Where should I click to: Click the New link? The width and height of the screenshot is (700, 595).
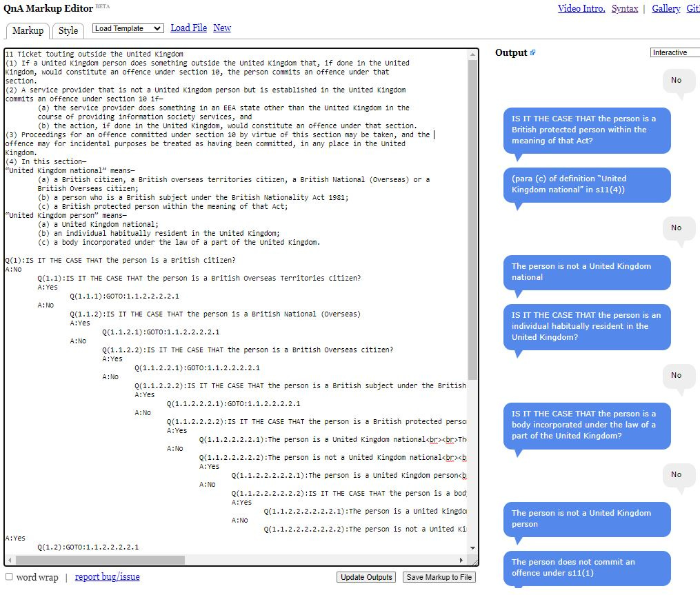coord(222,28)
